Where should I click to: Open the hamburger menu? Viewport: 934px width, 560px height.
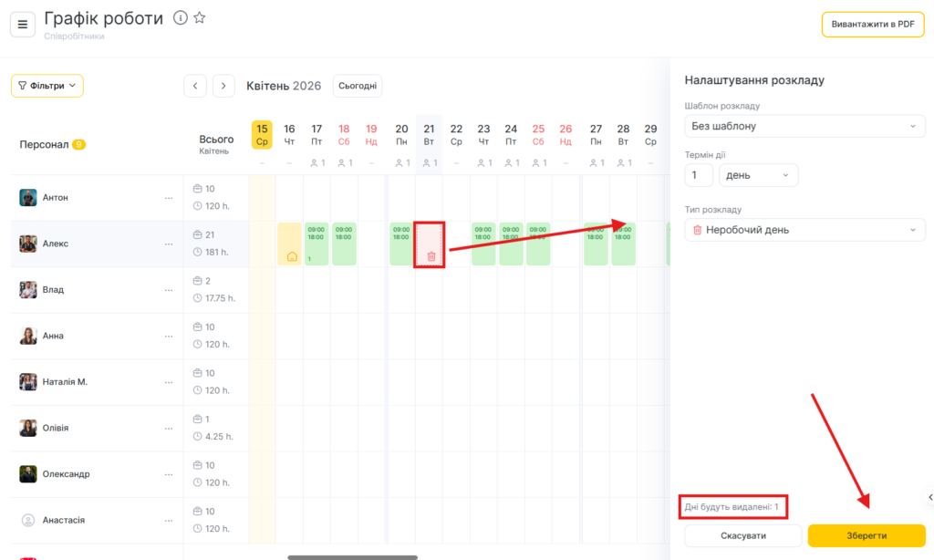tap(23, 24)
